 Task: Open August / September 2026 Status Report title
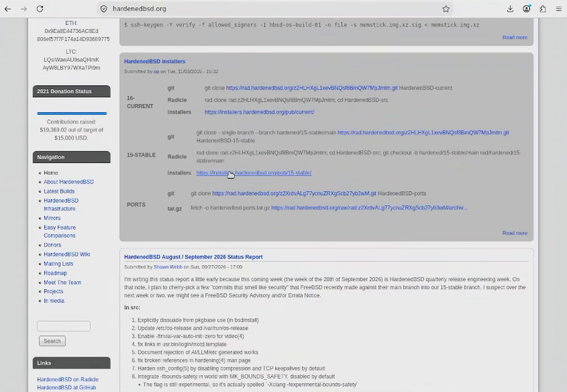click(193, 257)
